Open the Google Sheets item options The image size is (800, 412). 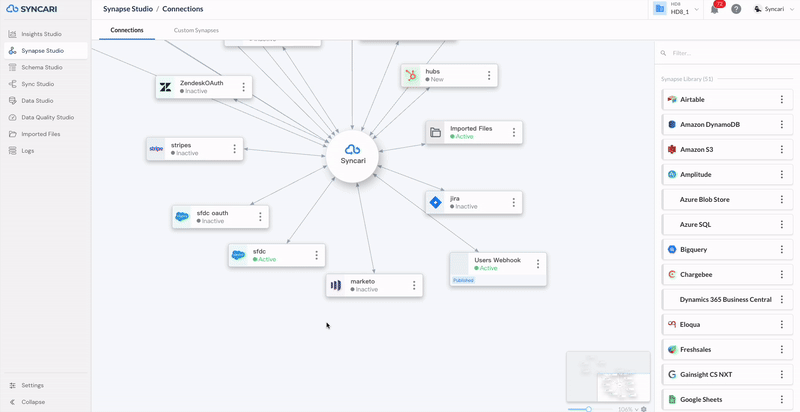point(782,399)
